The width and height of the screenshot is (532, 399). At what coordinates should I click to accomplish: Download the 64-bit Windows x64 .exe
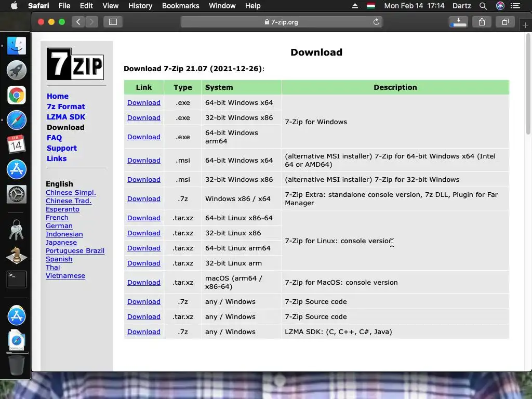point(144,103)
